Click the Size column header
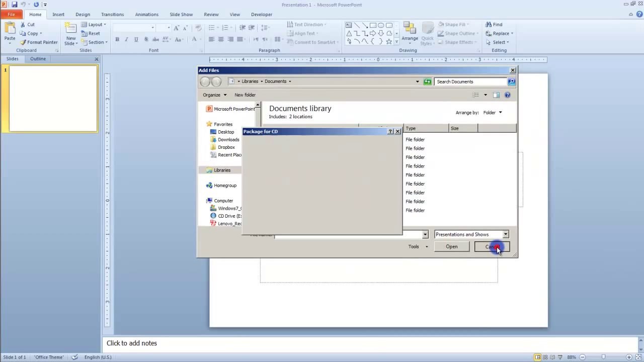 pyautogui.click(x=463, y=128)
